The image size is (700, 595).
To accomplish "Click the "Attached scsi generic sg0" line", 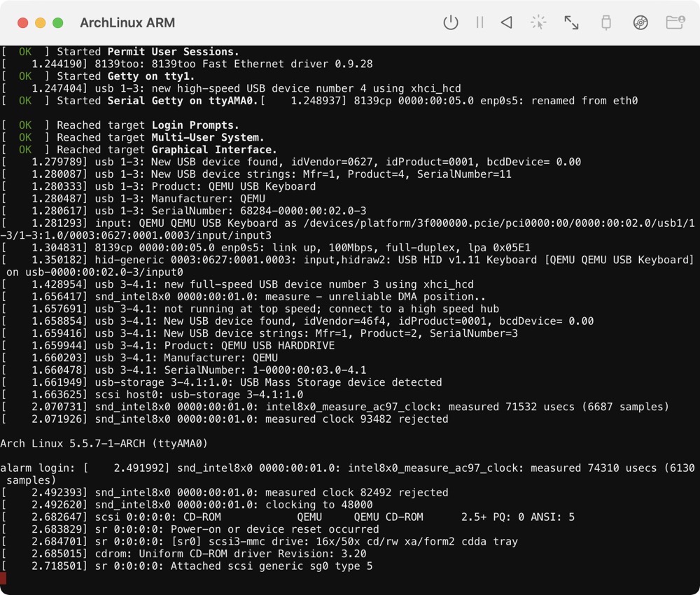I will coord(272,566).
